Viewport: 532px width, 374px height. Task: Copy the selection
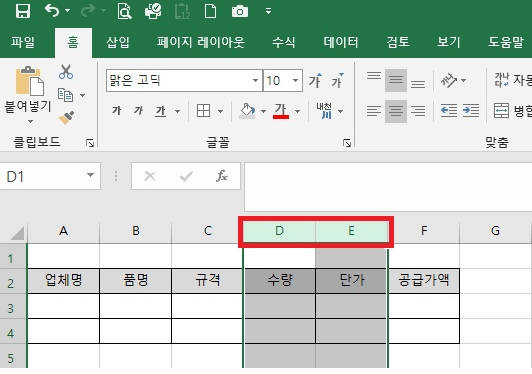click(65, 95)
